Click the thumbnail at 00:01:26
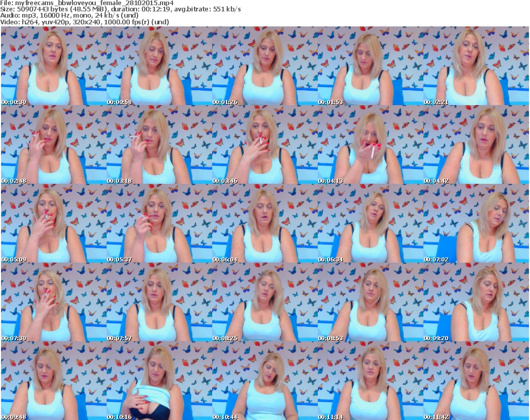Viewport: 530px width, 420px height. [x=264, y=66]
